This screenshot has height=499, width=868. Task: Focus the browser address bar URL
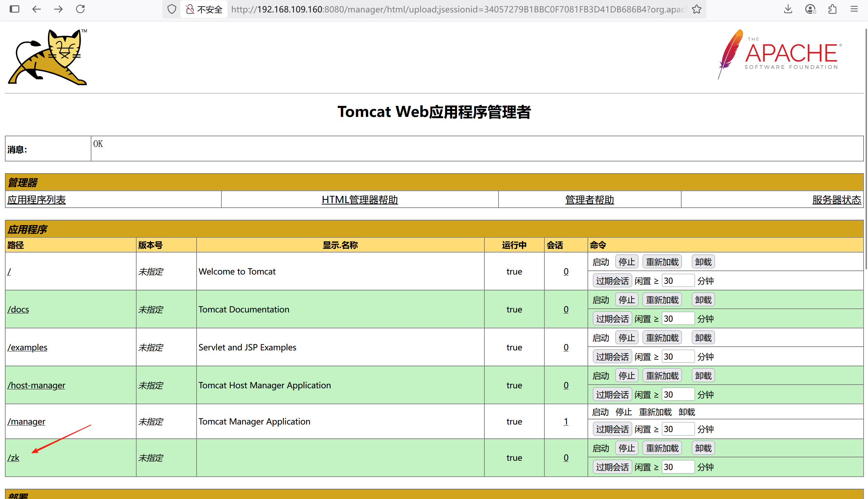(x=458, y=9)
